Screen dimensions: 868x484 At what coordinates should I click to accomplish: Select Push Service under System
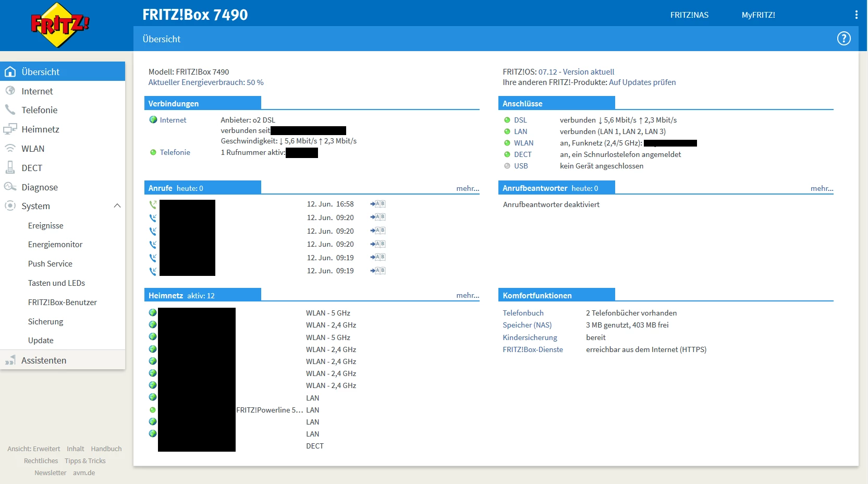click(50, 264)
